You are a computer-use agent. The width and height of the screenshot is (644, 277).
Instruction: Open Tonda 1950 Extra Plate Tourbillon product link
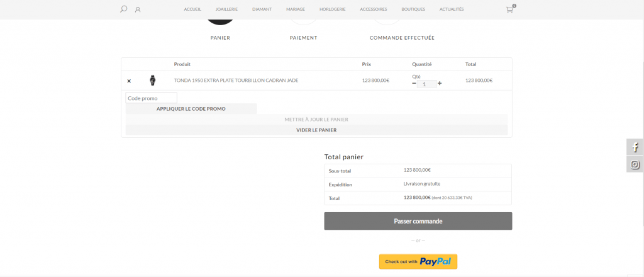pyautogui.click(x=236, y=81)
